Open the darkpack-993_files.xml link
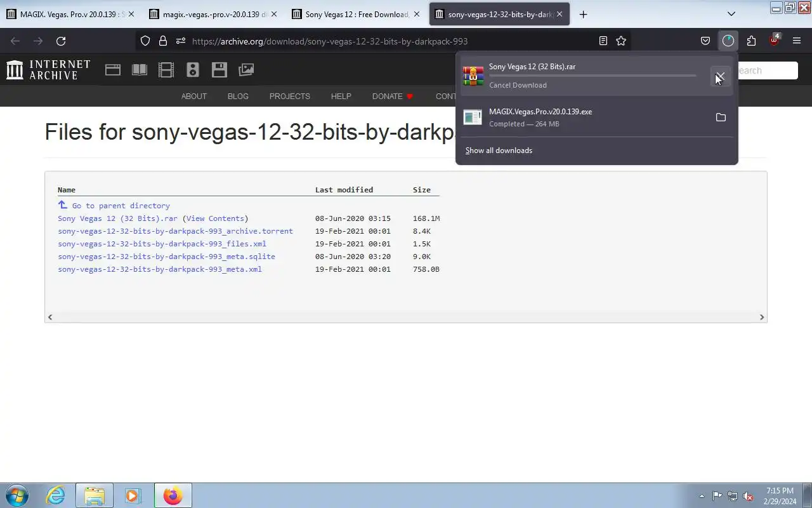The height and width of the screenshot is (508, 812). (162, 244)
